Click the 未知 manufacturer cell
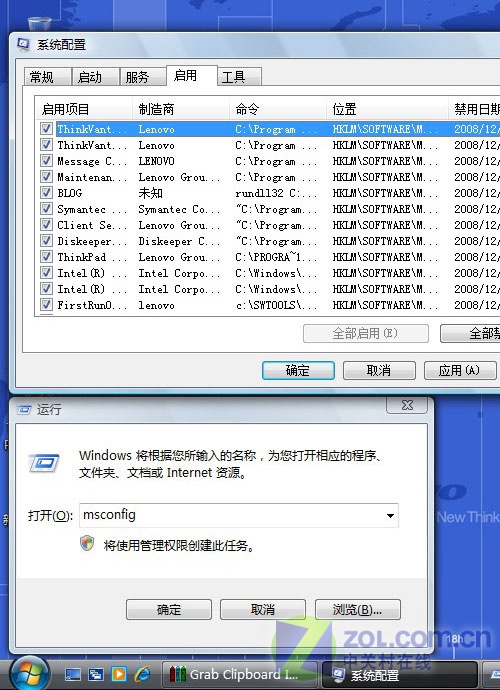Viewport: 500px width, 690px height. [x=151, y=193]
